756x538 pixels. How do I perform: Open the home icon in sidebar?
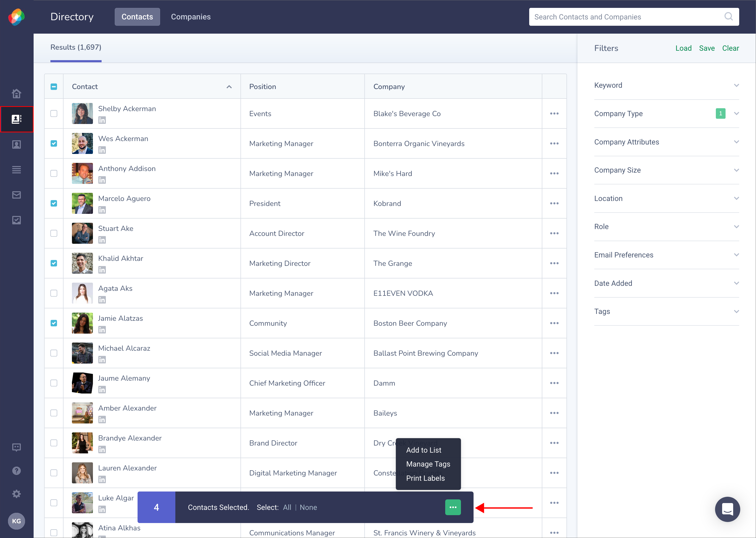[x=17, y=94]
